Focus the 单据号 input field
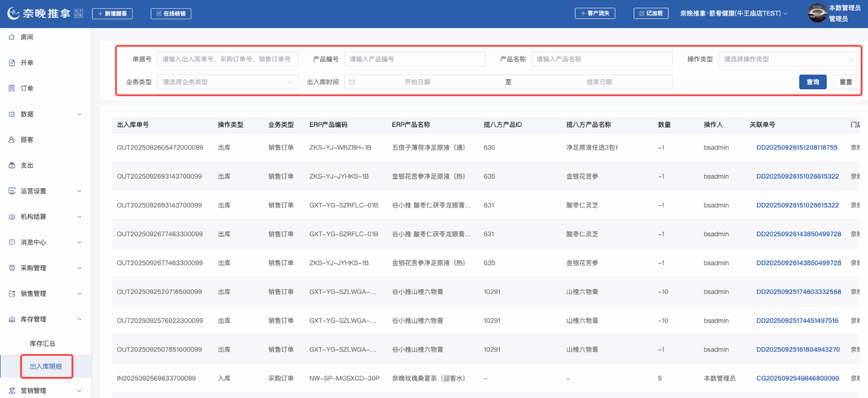 coord(228,59)
